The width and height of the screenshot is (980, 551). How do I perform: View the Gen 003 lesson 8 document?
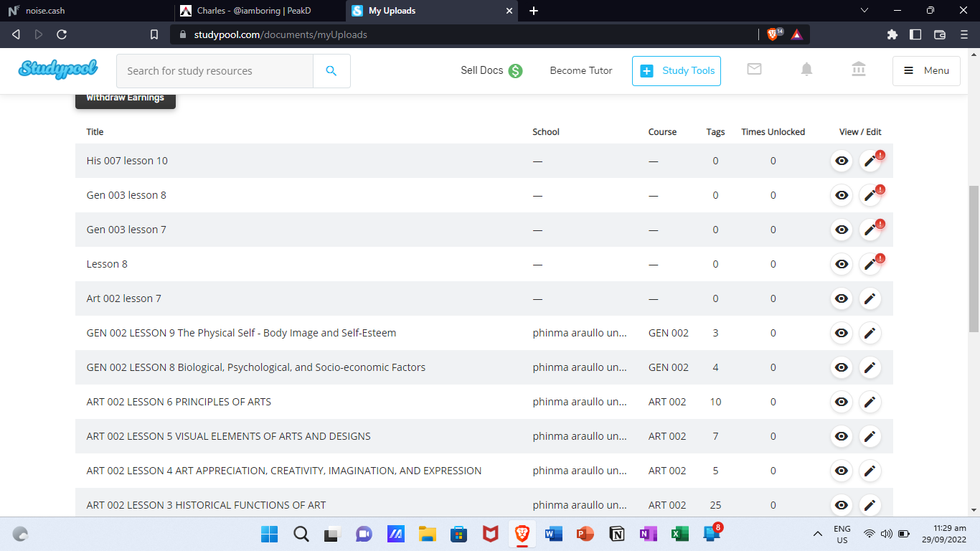point(842,195)
